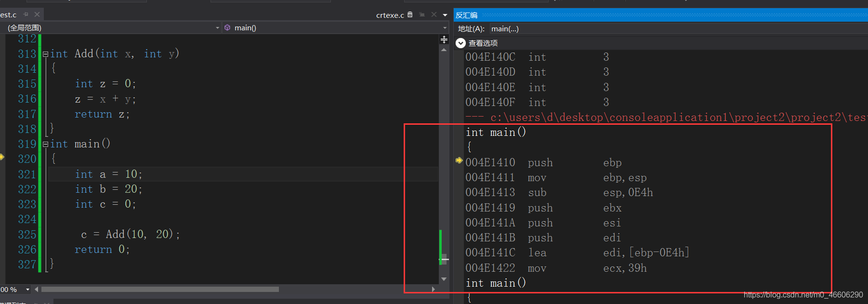Image resolution: width=868 pixels, height=304 pixels.
Task: Click address 004E140F int 3 row
Action: pos(537,103)
